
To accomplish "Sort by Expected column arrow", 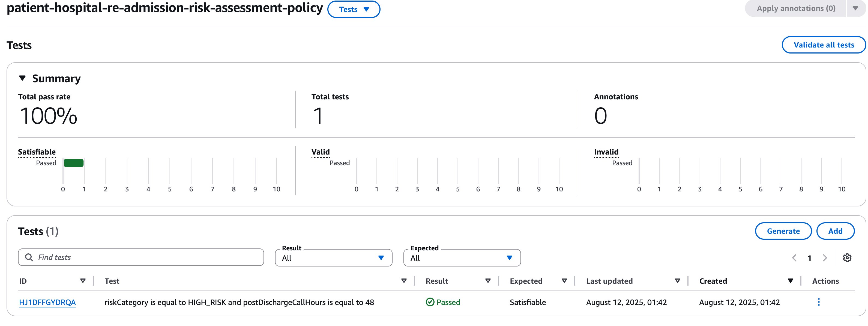I will (x=564, y=281).
